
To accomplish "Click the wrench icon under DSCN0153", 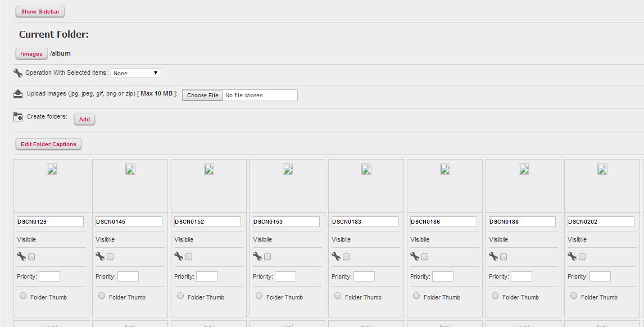I will [x=257, y=256].
